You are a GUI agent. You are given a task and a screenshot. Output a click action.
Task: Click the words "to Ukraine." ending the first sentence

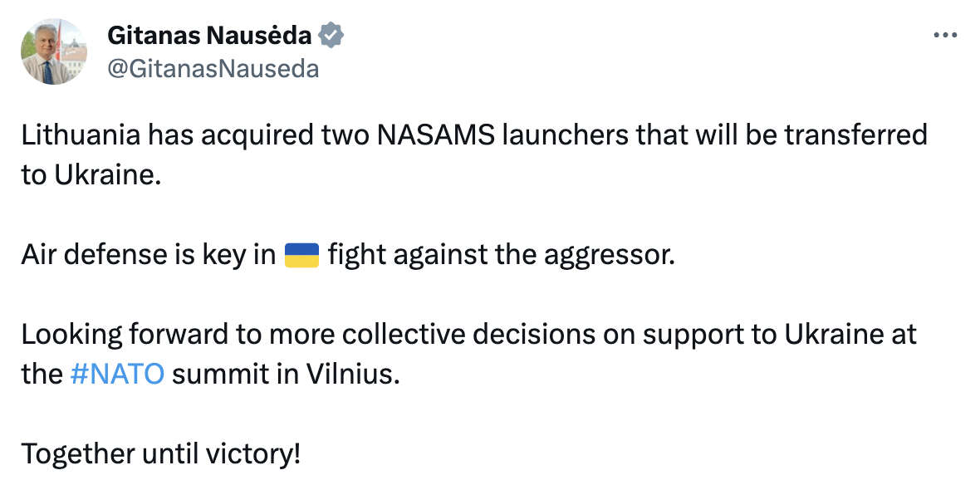(x=90, y=175)
